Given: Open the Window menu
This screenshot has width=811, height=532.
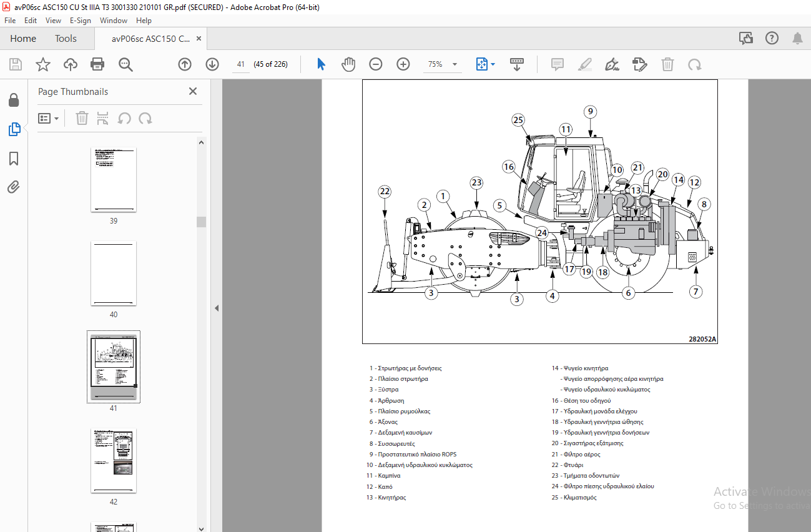Looking at the screenshot, I should (114, 21).
